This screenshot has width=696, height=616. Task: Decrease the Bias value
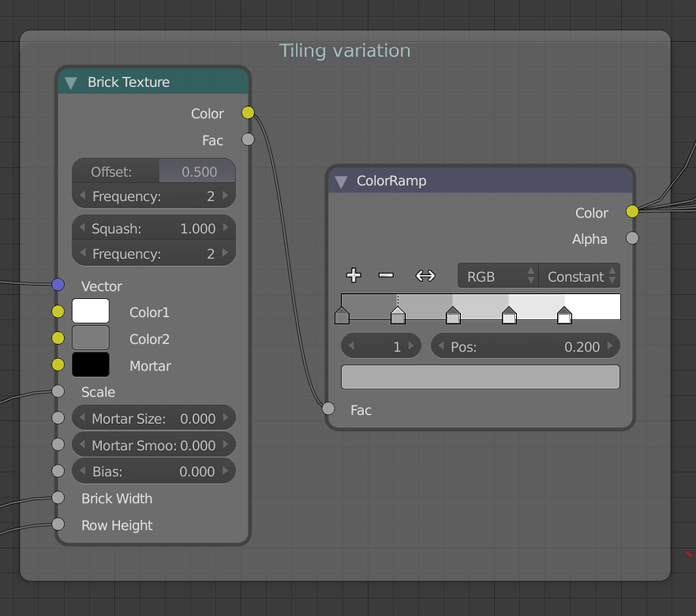coord(82,471)
